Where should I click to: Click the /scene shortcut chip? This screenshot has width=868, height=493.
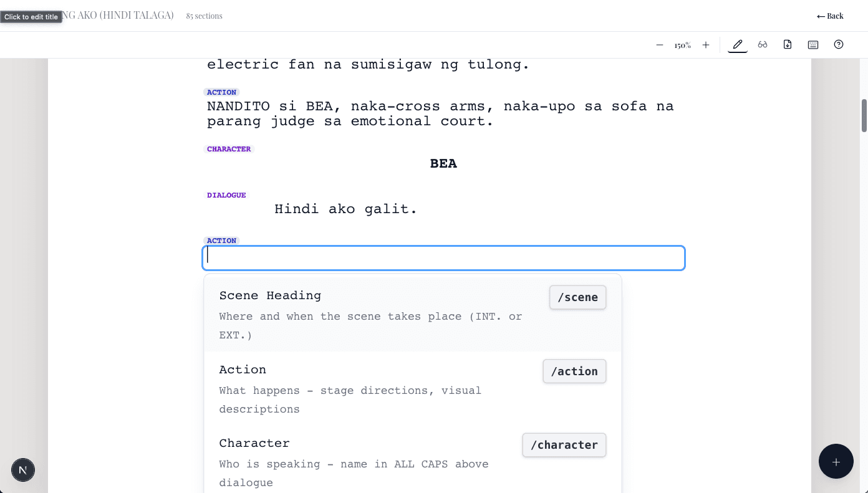tap(577, 297)
